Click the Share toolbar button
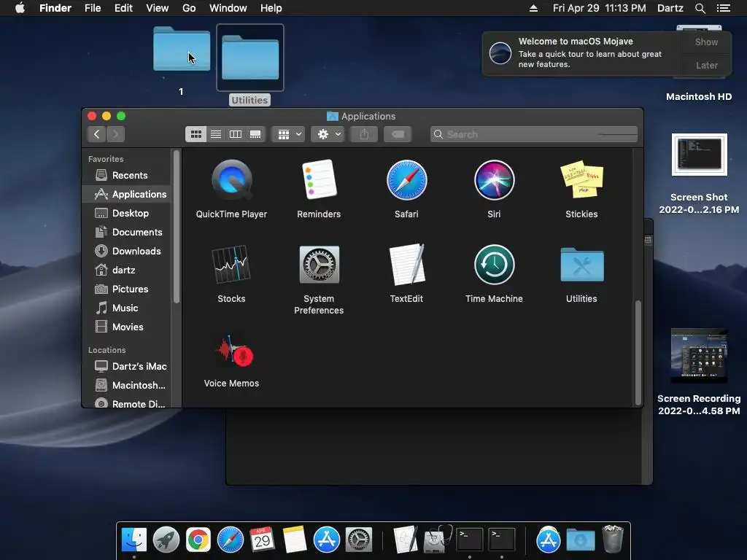The height and width of the screenshot is (560, 747). [x=364, y=134]
